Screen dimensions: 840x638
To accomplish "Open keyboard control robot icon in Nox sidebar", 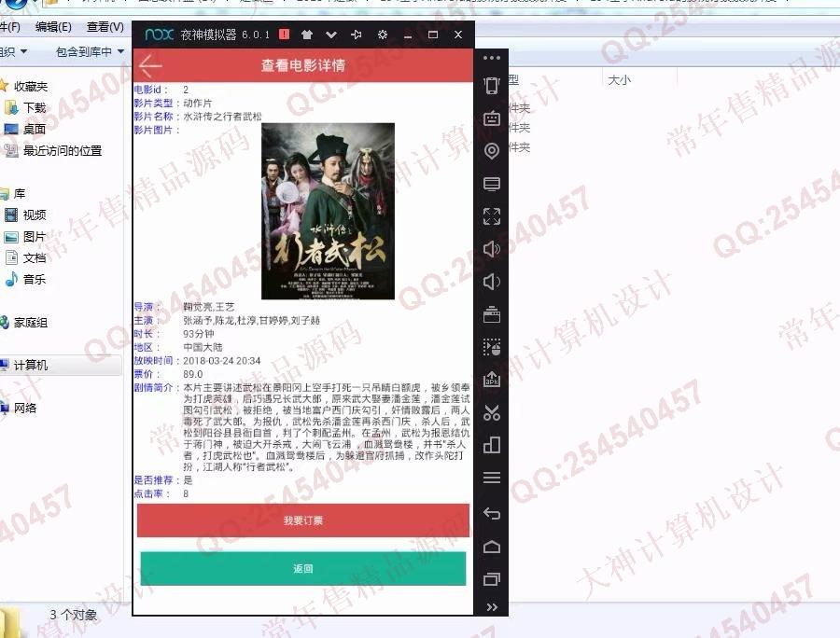I will pyautogui.click(x=491, y=118).
